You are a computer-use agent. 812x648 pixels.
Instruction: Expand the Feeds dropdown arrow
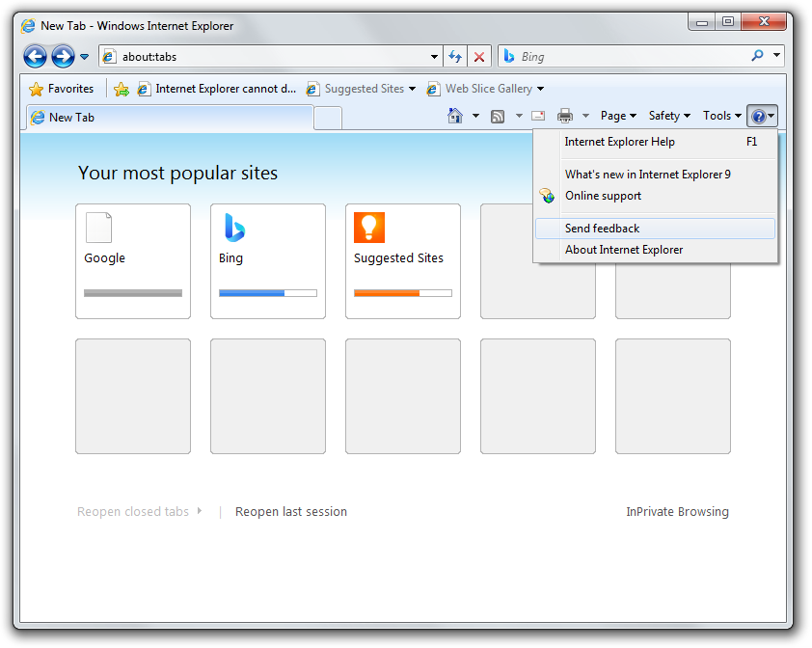[519, 116]
